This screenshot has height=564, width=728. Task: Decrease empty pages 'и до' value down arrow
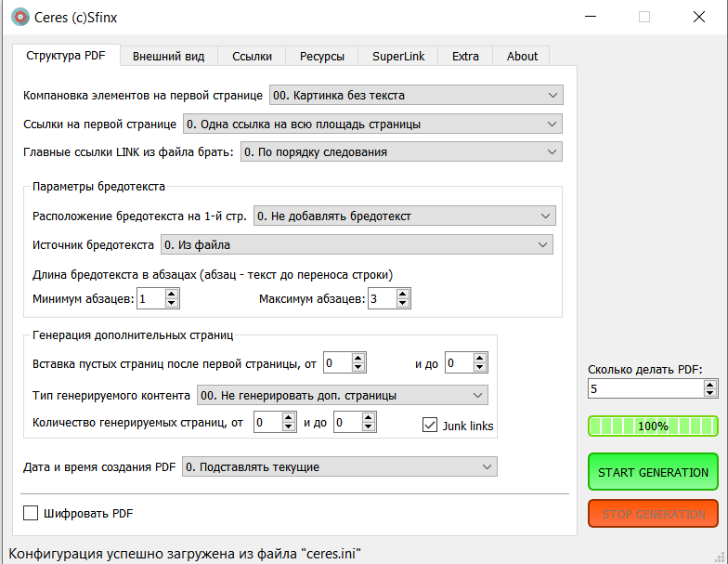pyautogui.click(x=479, y=367)
